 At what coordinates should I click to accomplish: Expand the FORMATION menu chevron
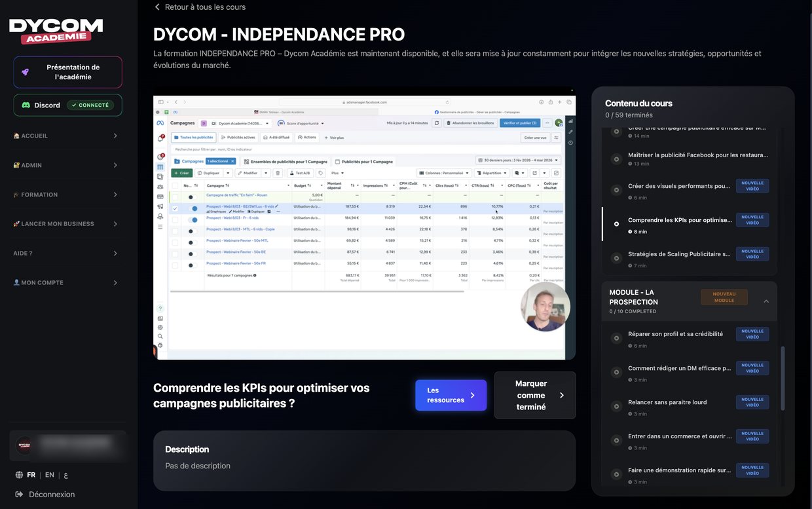[115, 195]
